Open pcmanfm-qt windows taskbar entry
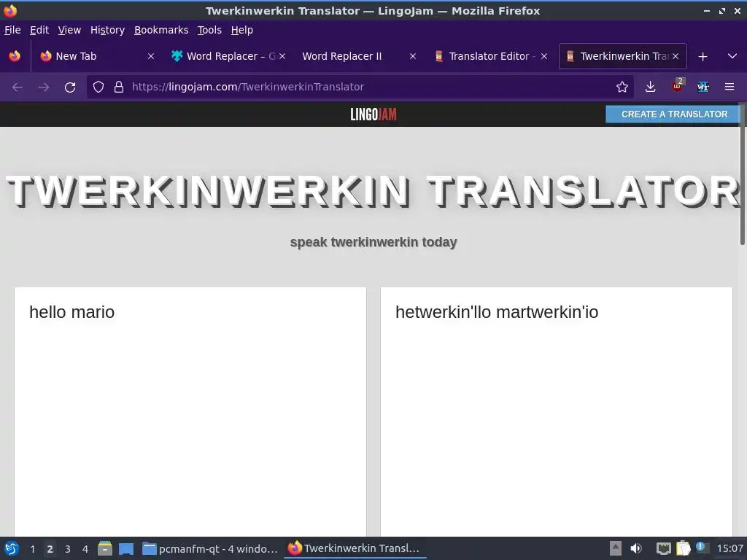The height and width of the screenshot is (560, 747). [x=210, y=548]
